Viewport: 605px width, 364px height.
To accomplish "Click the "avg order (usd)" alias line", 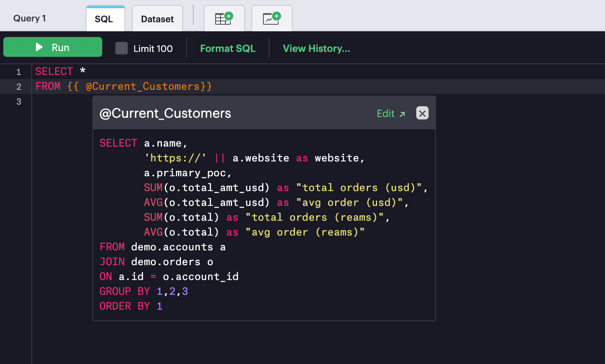I will 277,203.
